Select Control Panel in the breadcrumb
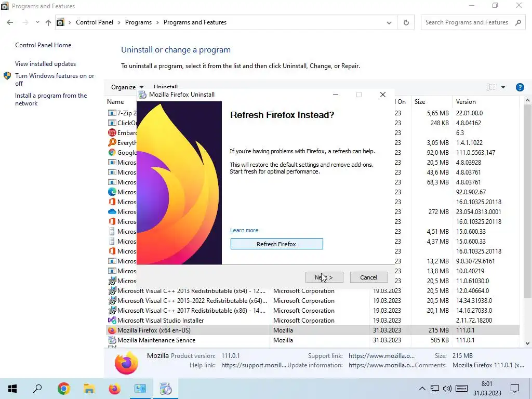The image size is (532, 399). [95, 22]
